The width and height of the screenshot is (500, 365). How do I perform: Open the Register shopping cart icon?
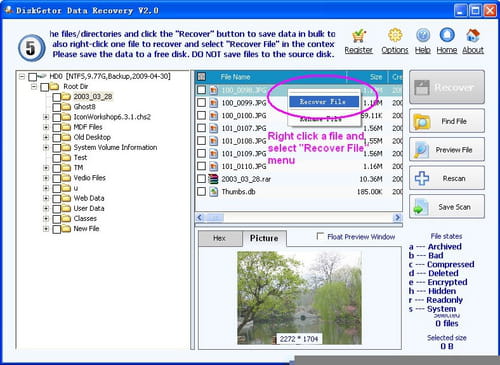pyautogui.click(x=359, y=35)
